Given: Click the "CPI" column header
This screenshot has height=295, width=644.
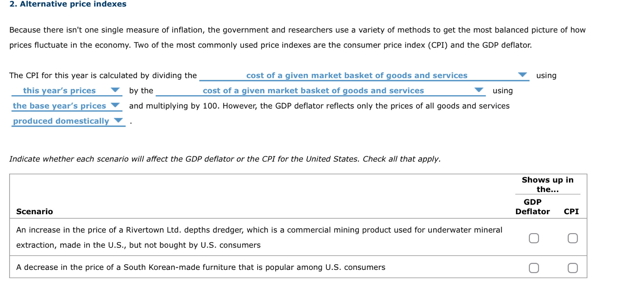Looking at the screenshot, I should tap(571, 211).
